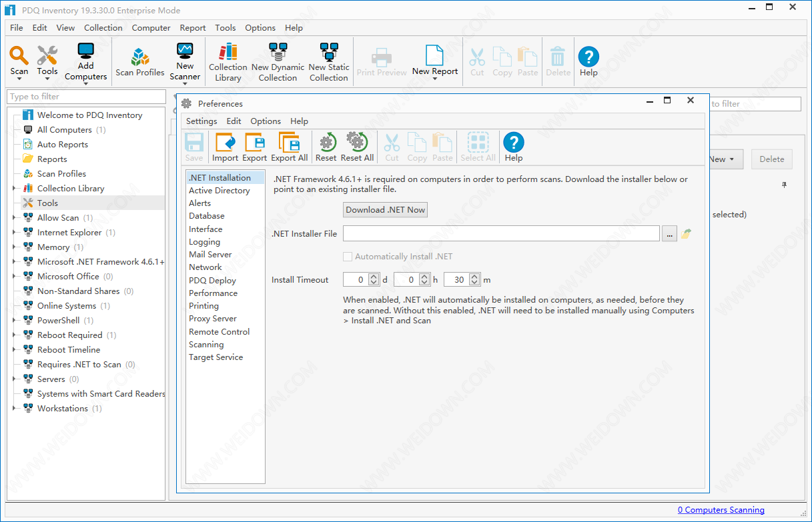Open the 0 Computers Scanning status link
This screenshot has height=522, width=812.
click(721, 510)
